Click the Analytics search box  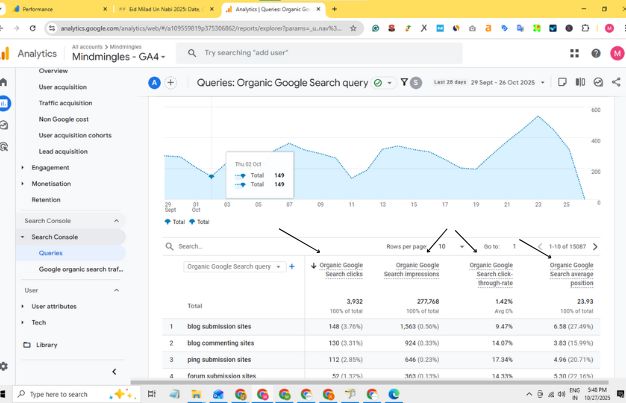click(319, 53)
